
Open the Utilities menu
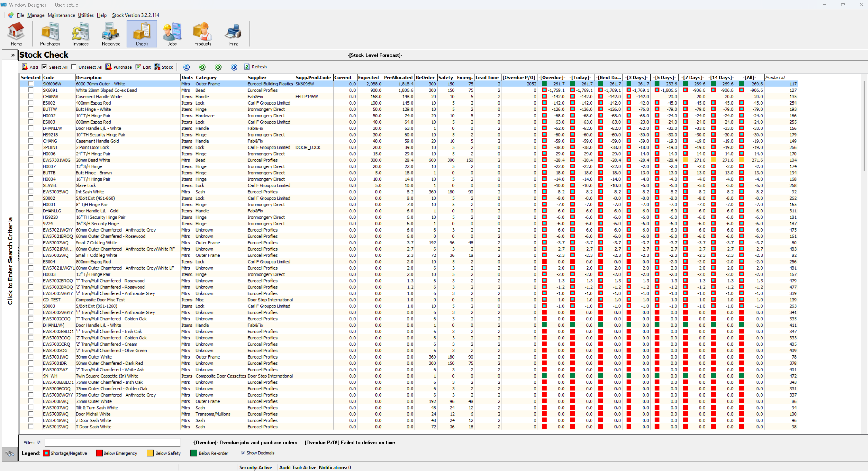85,15
